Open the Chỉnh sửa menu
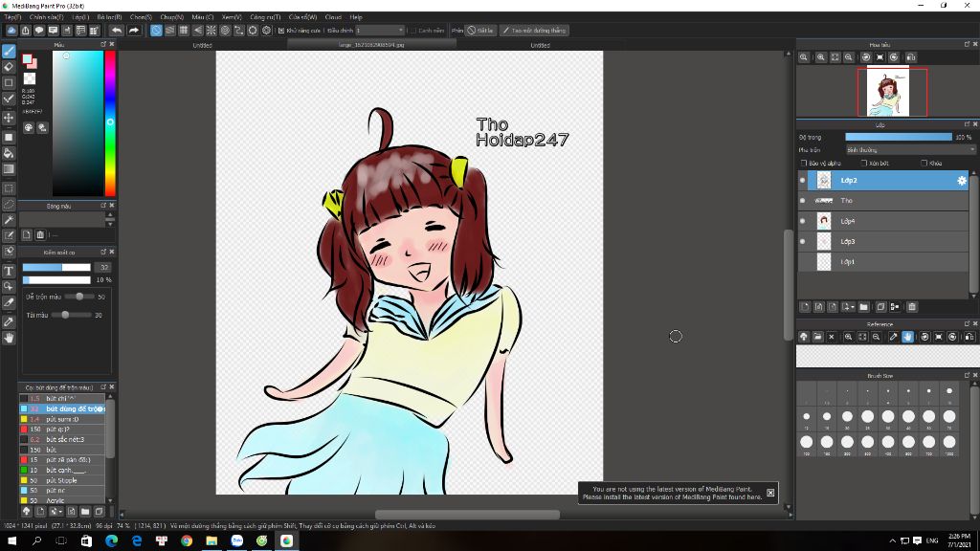The width and height of the screenshot is (980, 551). [x=46, y=17]
